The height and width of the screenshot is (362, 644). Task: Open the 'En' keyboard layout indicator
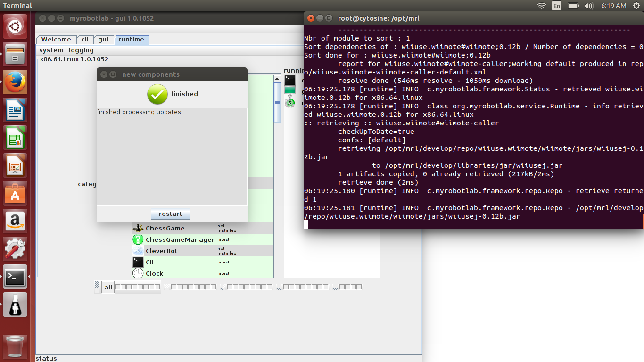[x=557, y=6]
